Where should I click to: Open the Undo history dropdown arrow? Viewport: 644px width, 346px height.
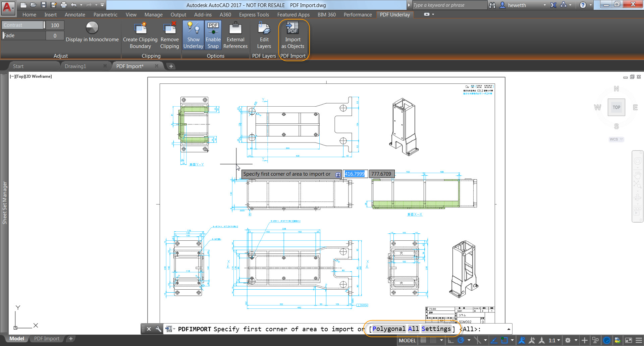[x=81, y=5]
